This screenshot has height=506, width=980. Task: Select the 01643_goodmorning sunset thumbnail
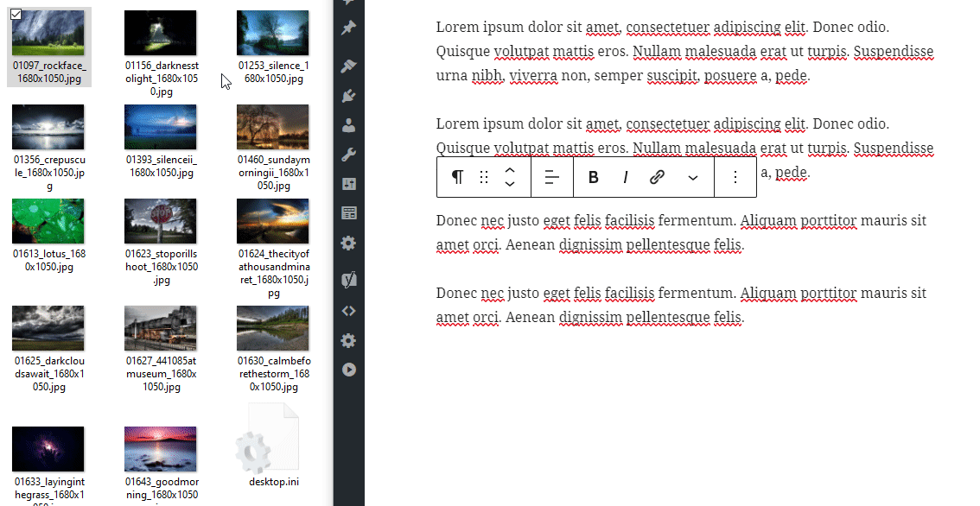click(x=161, y=448)
